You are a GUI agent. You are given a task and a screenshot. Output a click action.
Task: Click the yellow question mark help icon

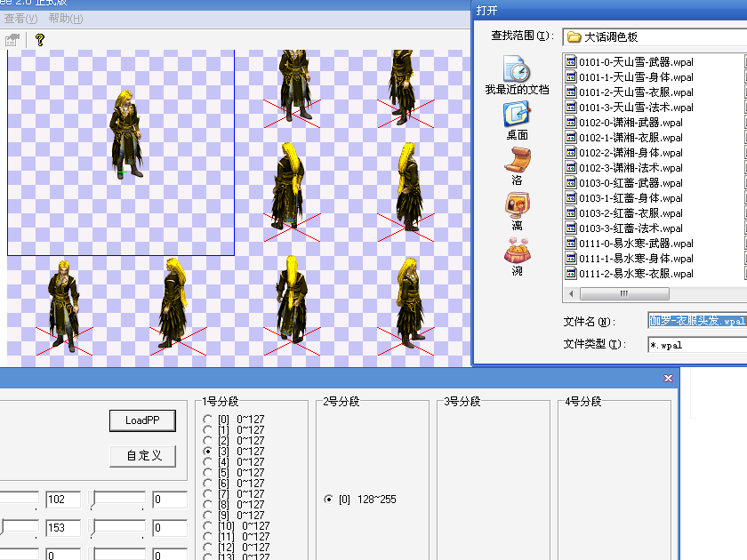tap(40, 40)
